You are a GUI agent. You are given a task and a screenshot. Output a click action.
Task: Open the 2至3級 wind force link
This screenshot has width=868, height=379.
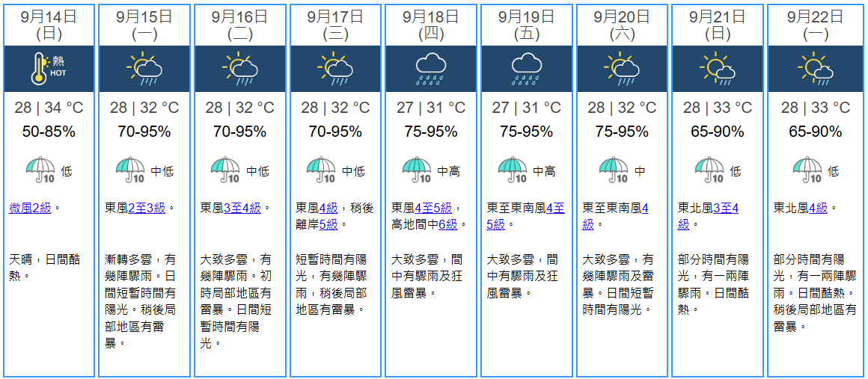[148, 208]
